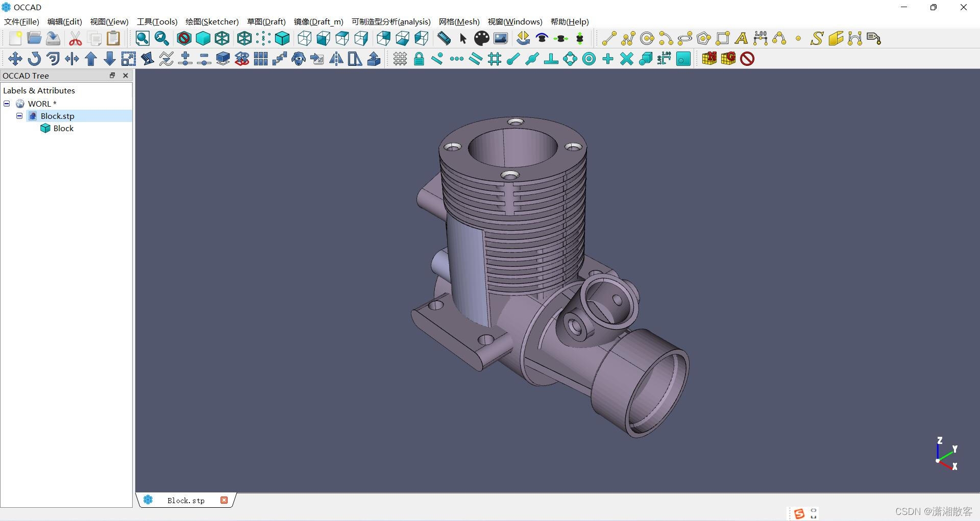Image resolution: width=980 pixels, height=521 pixels.
Task: Collapse the Block.stp tree node
Action: tap(19, 116)
